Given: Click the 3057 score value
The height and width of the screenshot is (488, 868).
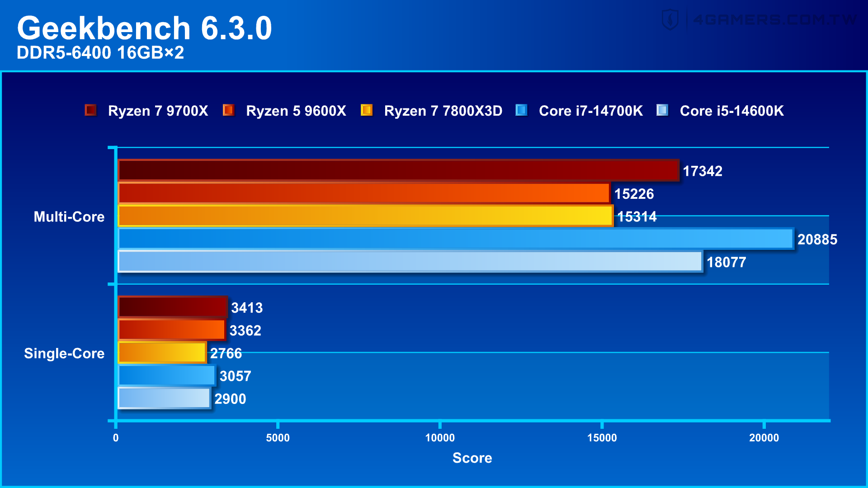Looking at the screenshot, I should click(x=235, y=376).
